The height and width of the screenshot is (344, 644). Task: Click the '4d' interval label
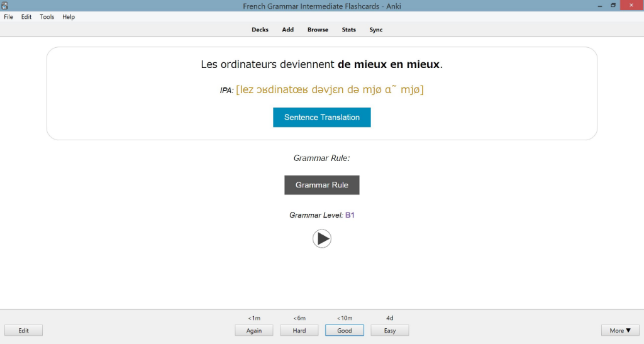pos(390,318)
